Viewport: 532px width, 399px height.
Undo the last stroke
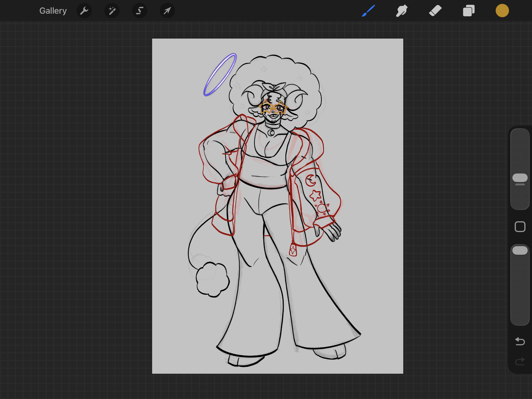pos(520,341)
